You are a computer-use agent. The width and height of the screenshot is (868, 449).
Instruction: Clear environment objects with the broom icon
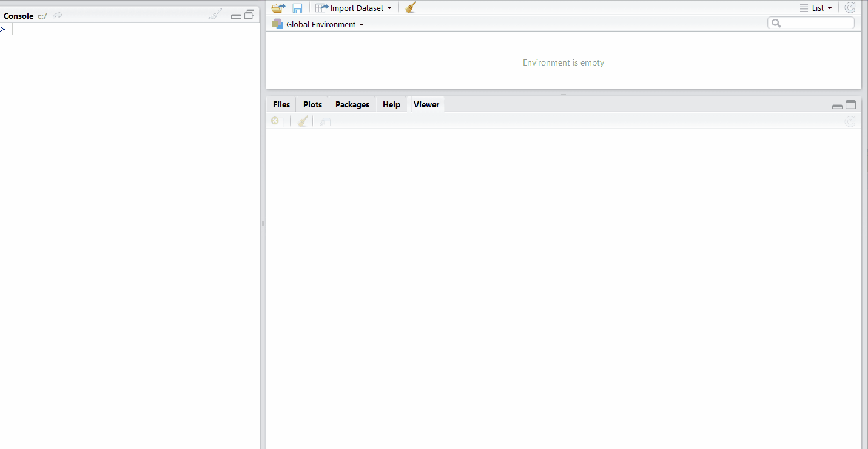tap(411, 8)
